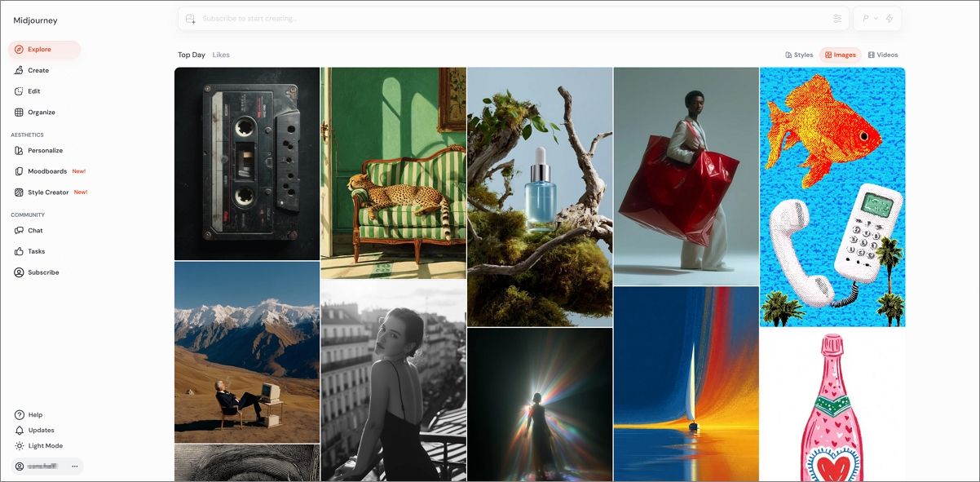Click Subscribe in the sidebar
Image resolution: width=980 pixels, height=482 pixels.
coord(43,272)
